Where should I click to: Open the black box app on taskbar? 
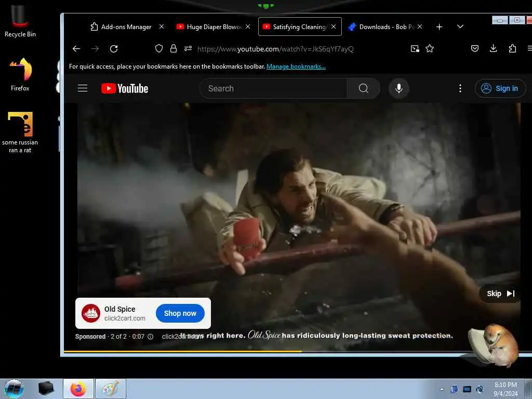click(46, 389)
